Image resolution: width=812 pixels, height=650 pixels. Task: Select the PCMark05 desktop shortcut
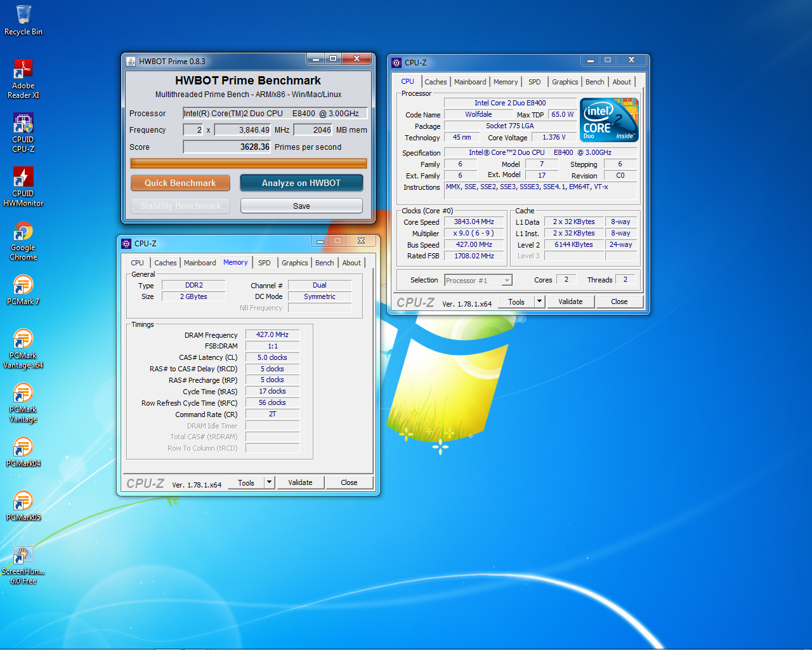[x=23, y=506]
